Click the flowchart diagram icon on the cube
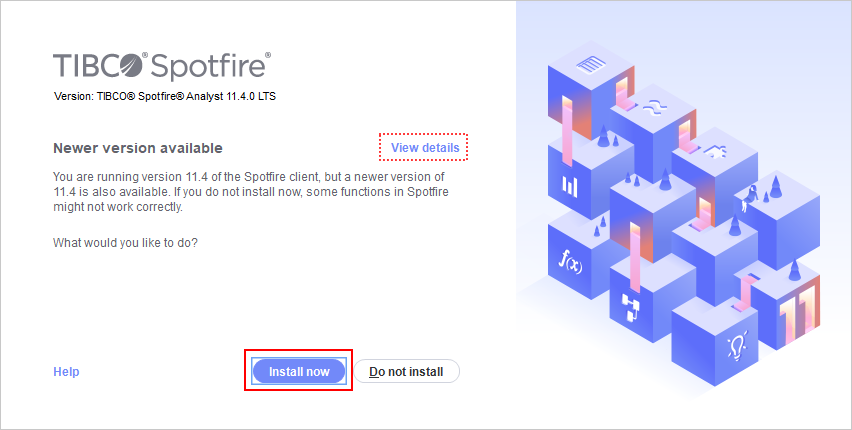Viewport: 852px width, 430px height. pos(631,307)
